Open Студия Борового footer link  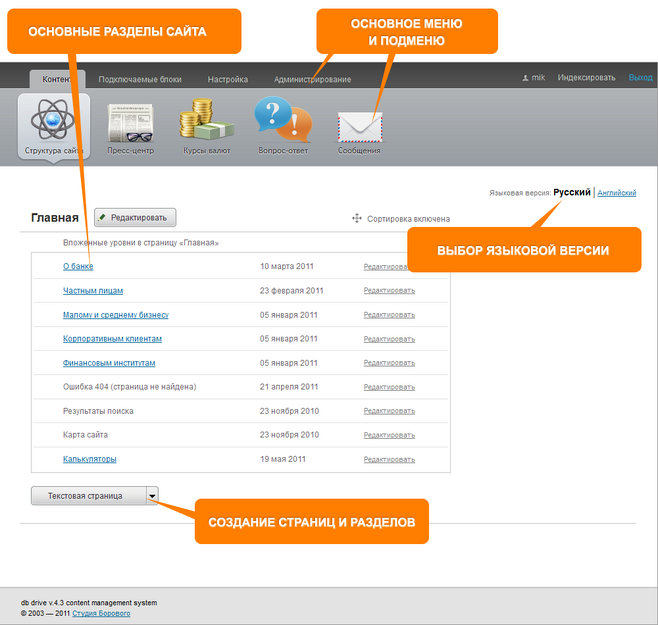click(x=101, y=613)
